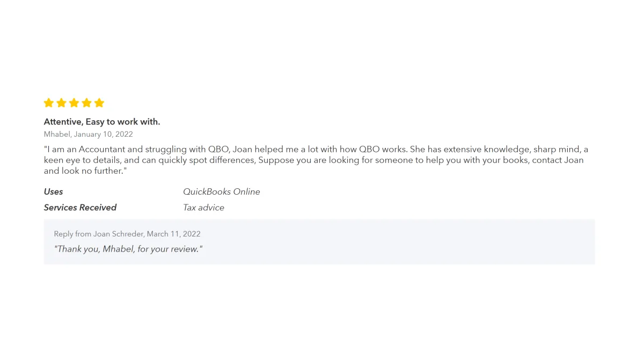Select the fifth rating star
Viewport: 644px width, 362px height.
[99, 102]
